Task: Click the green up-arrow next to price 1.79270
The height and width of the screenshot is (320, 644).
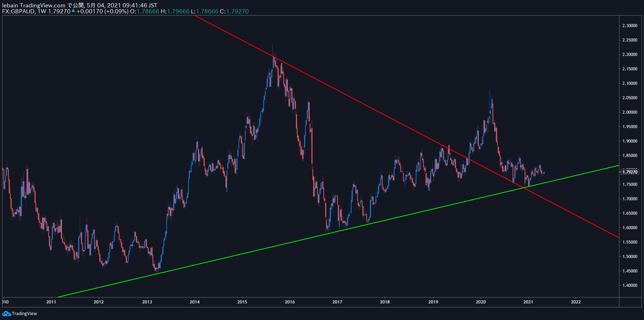Action: point(73,11)
